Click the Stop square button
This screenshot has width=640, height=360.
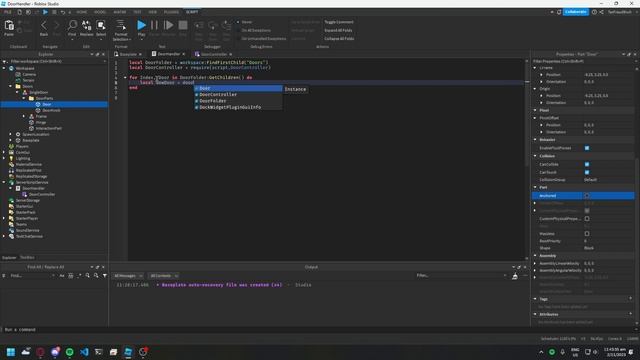coord(183,25)
